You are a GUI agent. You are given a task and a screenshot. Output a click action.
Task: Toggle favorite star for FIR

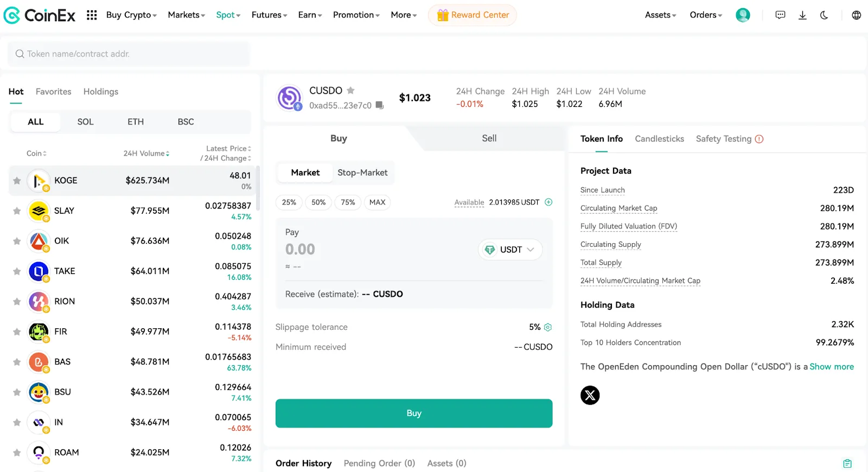[x=17, y=331]
